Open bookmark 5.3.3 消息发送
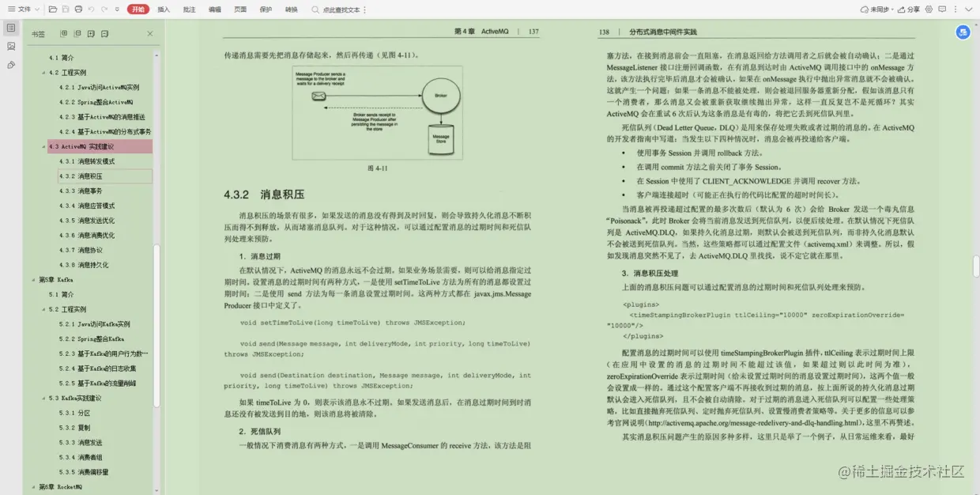Screen dimensions: 980x495 (80, 442)
